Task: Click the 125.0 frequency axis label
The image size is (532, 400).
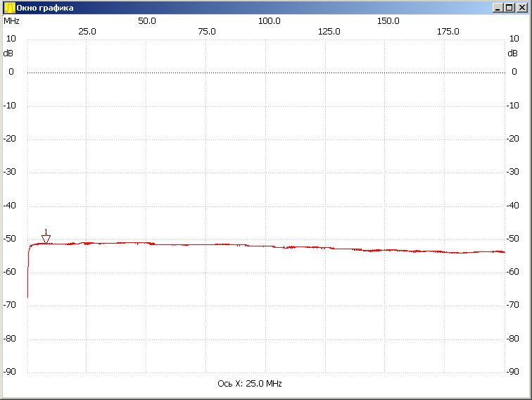Action: tap(329, 32)
